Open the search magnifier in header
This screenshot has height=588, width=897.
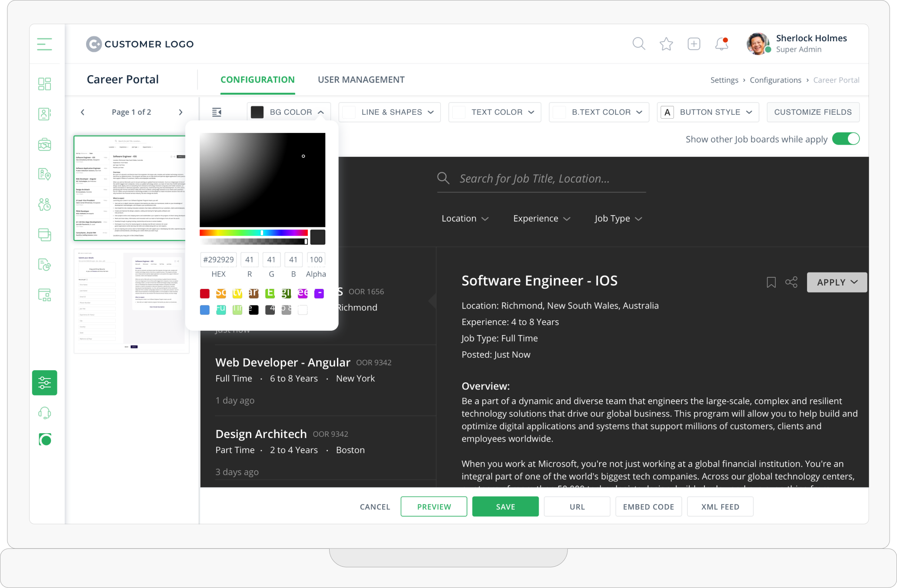click(x=638, y=44)
